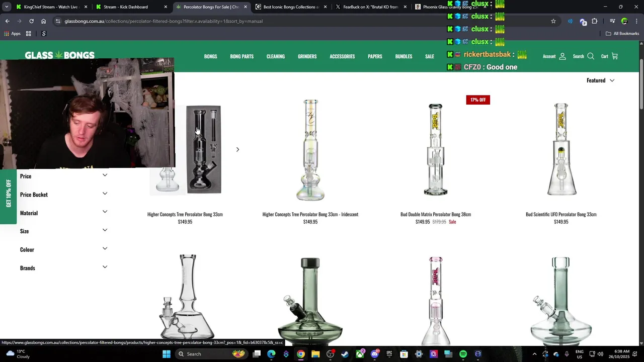Expand the Price filter
The width and height of the screenshot is (644, 362).
pyautogui.click(x=63, y=176)
